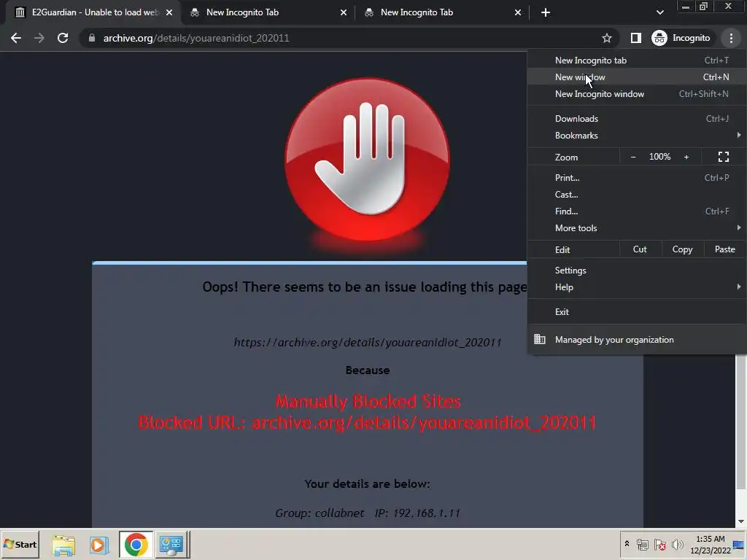Choose Cast... from the menu

[x=637, y=194]
